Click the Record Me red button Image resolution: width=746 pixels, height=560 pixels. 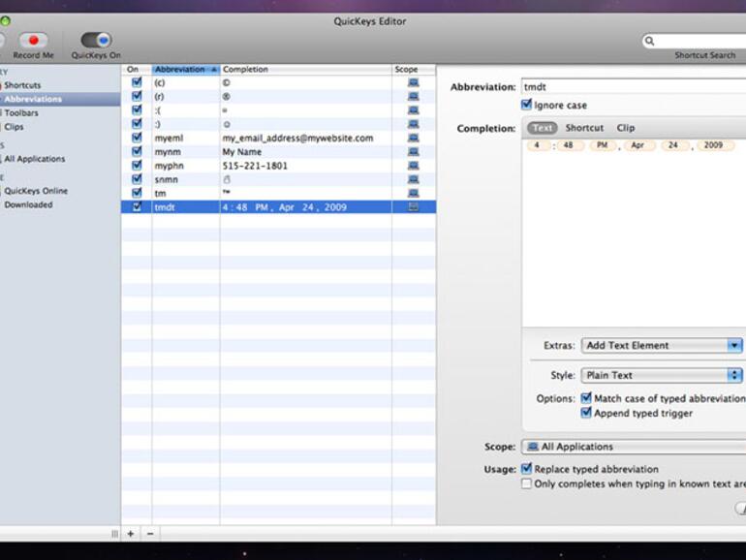[33, 41]
